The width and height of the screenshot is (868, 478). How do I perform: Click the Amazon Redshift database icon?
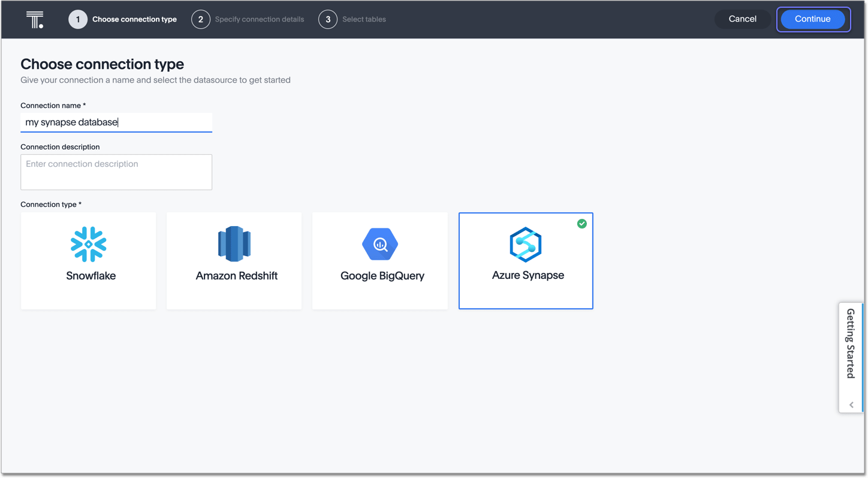(234, 243)
